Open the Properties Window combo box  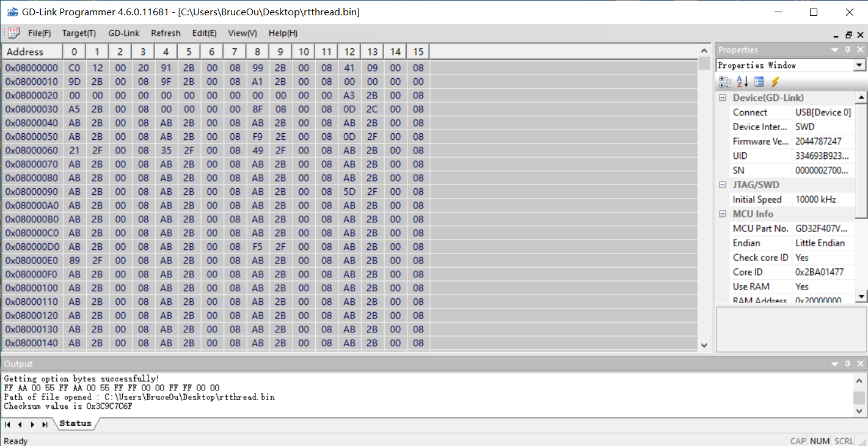(x=792, y=65)
